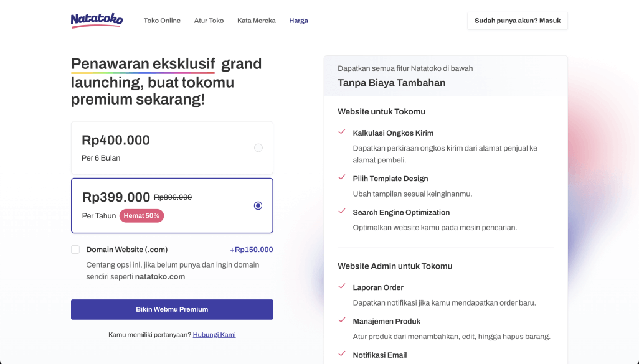Open the Hubungi Kami link
This screenshot has width=639, height=364.
(214, 334)
